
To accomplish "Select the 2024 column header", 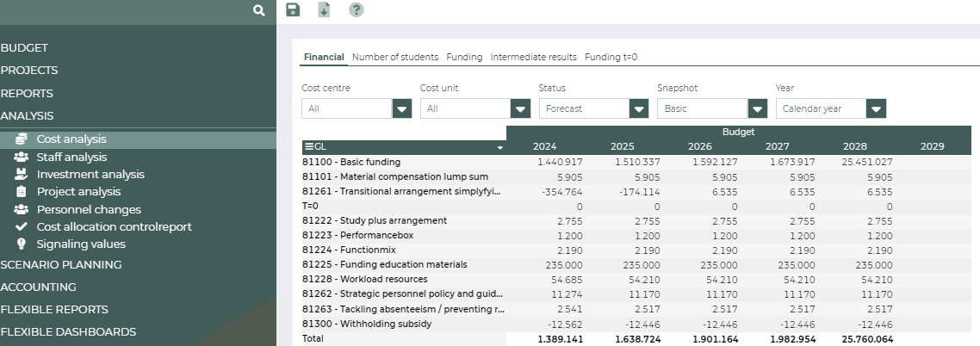I will 544,147.
